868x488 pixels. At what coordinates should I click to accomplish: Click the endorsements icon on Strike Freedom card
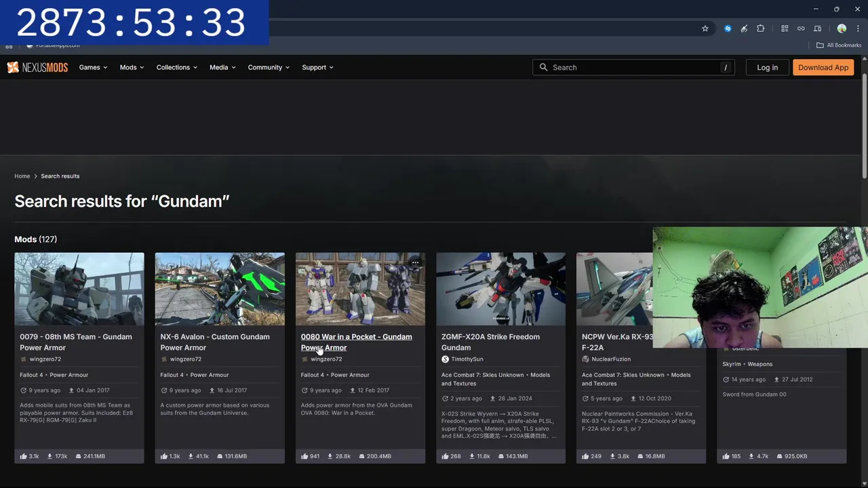[x=445, y=456]
